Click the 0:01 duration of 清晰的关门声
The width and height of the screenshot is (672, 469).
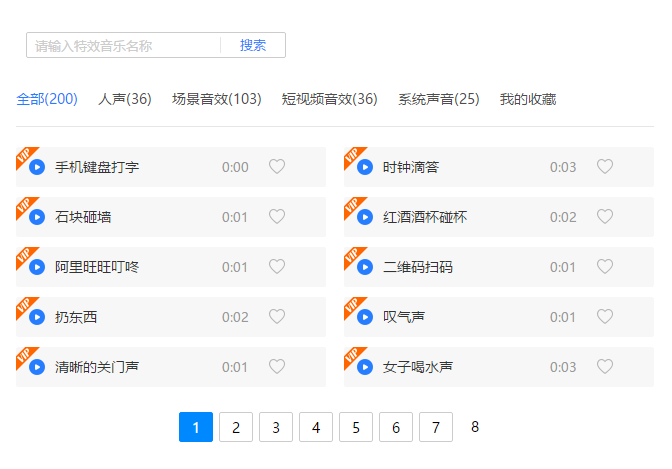234,367
